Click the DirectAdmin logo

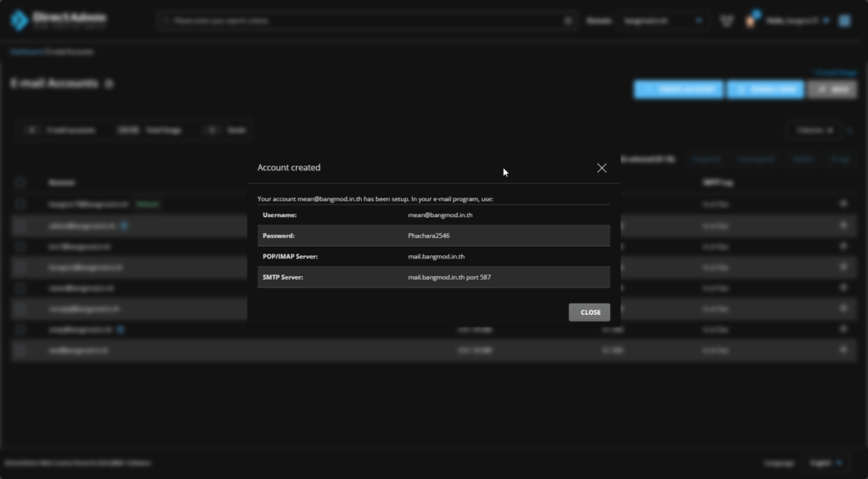point(55,20)
